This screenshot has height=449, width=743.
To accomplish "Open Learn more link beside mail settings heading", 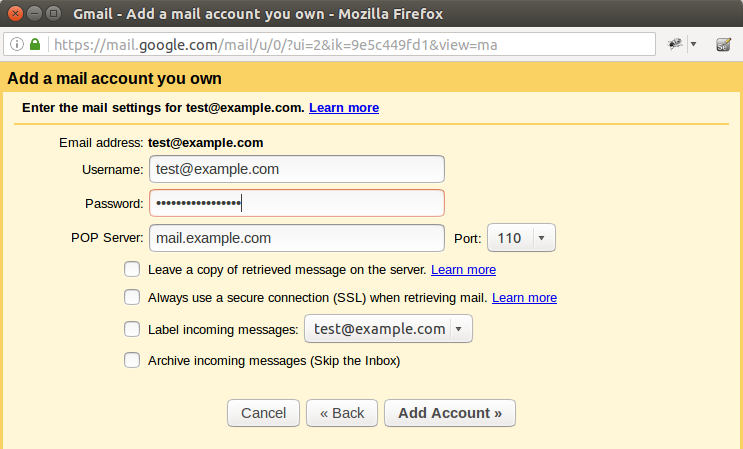I will point(344,108).
